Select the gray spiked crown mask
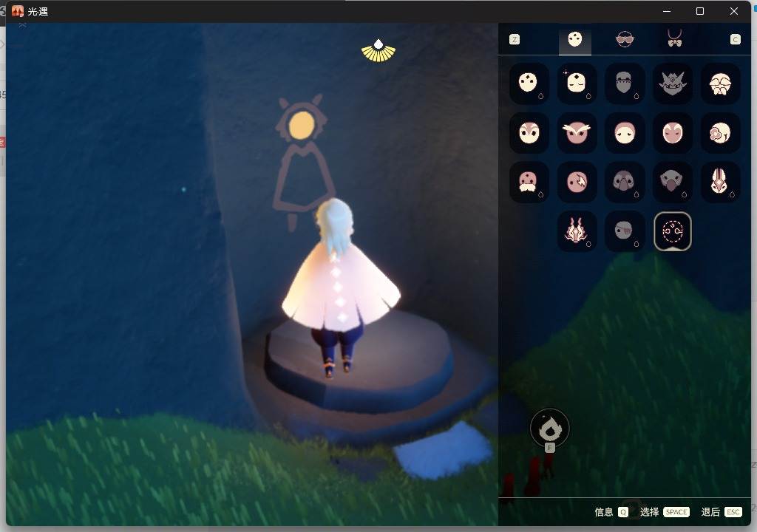The height and width of the screenshot is (532, 757). point(673,83)
